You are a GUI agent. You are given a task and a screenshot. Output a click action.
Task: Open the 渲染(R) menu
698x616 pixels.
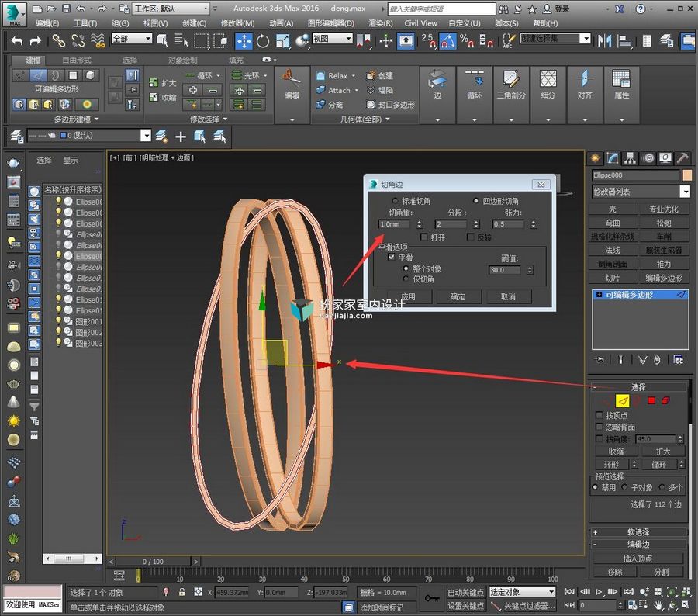pyautogui.click(x=381, y=23)
